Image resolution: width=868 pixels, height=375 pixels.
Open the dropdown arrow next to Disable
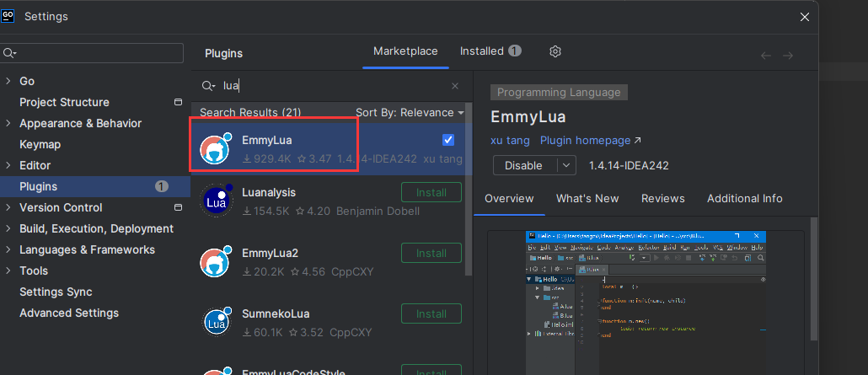point(566,165)
